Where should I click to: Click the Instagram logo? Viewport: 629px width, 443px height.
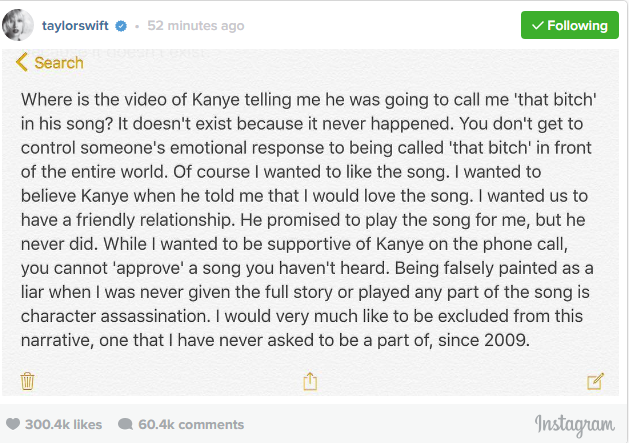pyautogui.click(x=574, y=425)
